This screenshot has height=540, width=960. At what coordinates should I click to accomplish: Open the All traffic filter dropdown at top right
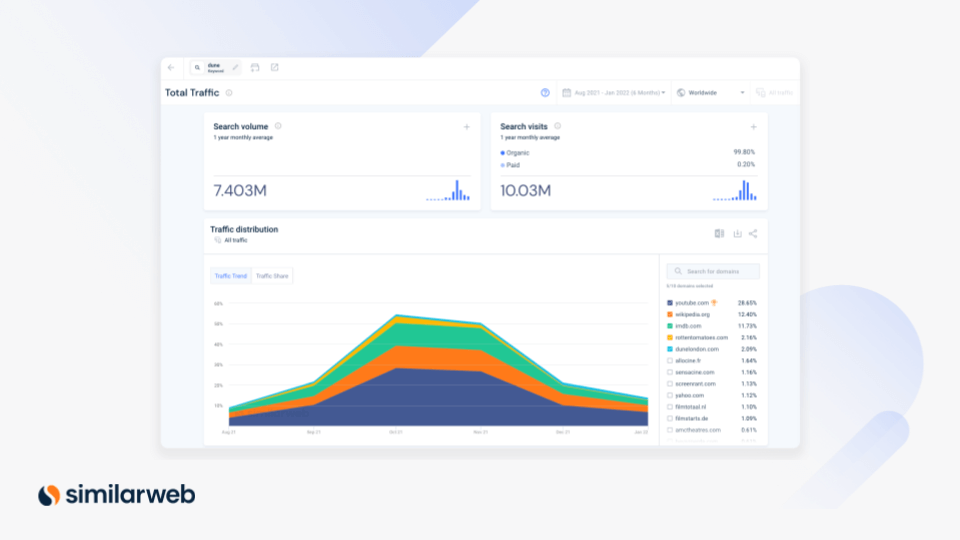[x=775, y=93]
